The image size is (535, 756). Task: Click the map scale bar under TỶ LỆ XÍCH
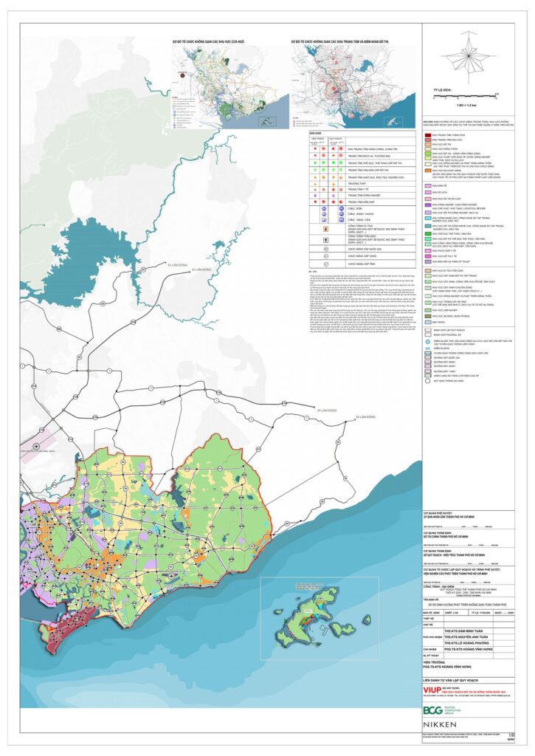465,96
